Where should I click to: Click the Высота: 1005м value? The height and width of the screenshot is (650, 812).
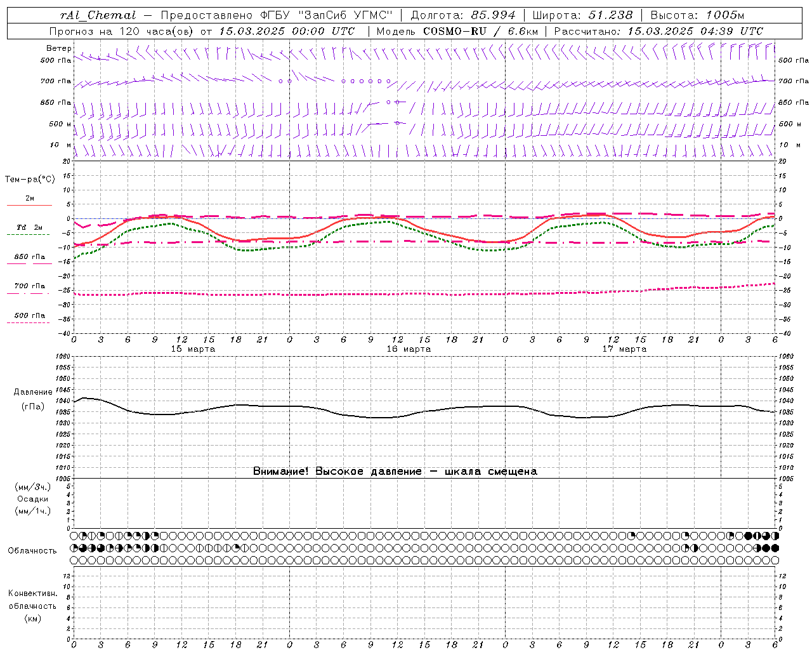pyautogui.click(x=697, y=15)
